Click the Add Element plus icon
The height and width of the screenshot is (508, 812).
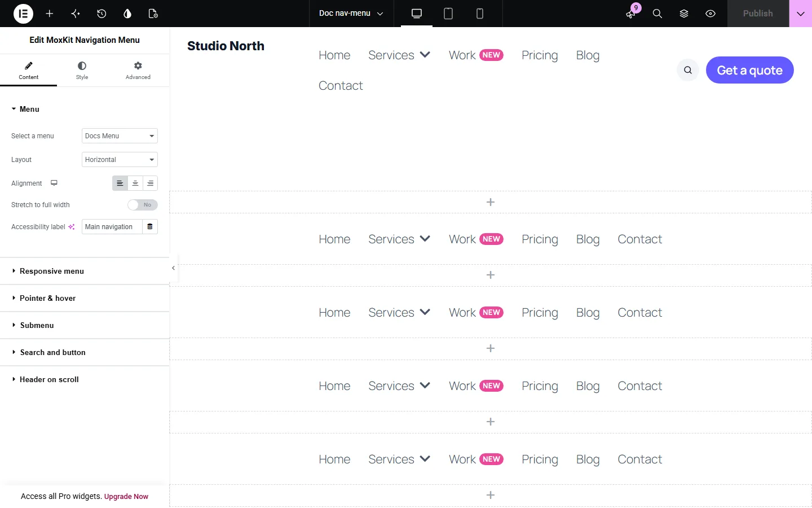point(50,14)
